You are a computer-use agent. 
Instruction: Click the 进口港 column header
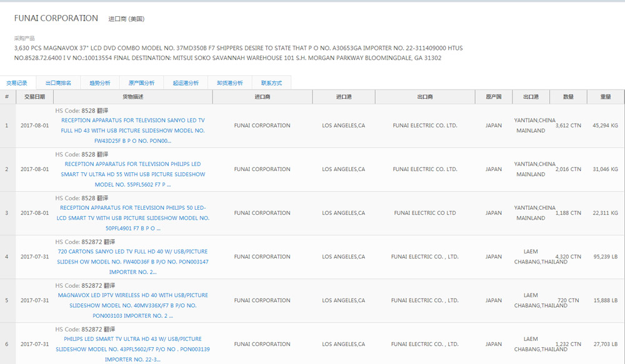[344, 97]
